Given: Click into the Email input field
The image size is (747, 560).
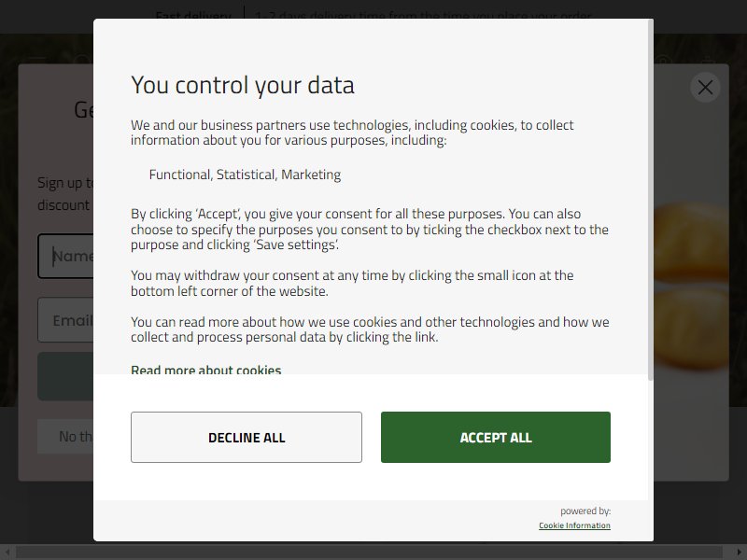Looking at the screenshot, I should click(x=65, y=320).
